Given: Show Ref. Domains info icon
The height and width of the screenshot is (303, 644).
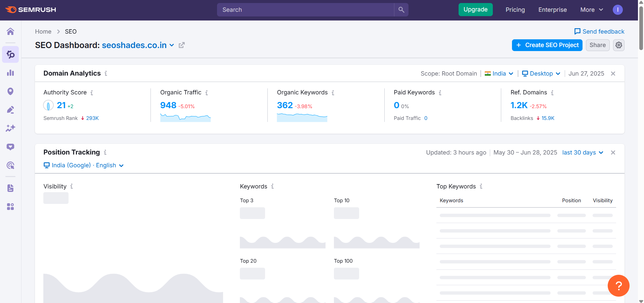Looking at the screenshot, I should coord(552,92).
